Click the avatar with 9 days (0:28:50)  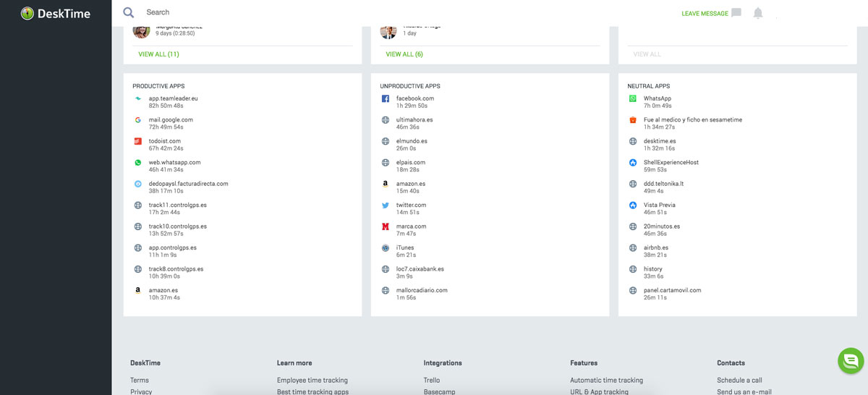(x=141, y=31)
